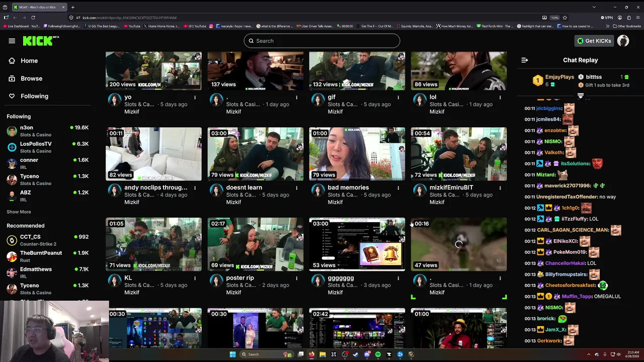
Task: Expand Show More under Following
Action: pos(19,212)
